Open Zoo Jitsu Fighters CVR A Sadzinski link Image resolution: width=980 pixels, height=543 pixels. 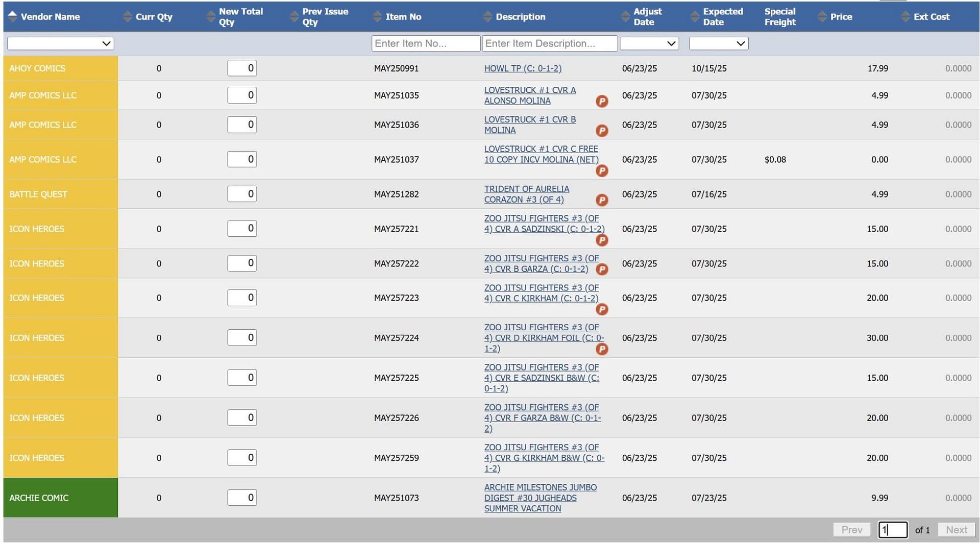point(544,224)
